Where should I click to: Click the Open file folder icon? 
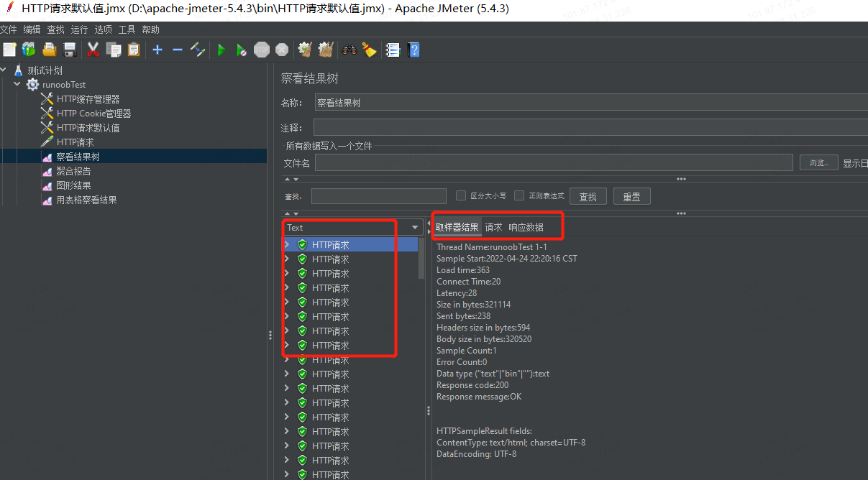(50, 50)
